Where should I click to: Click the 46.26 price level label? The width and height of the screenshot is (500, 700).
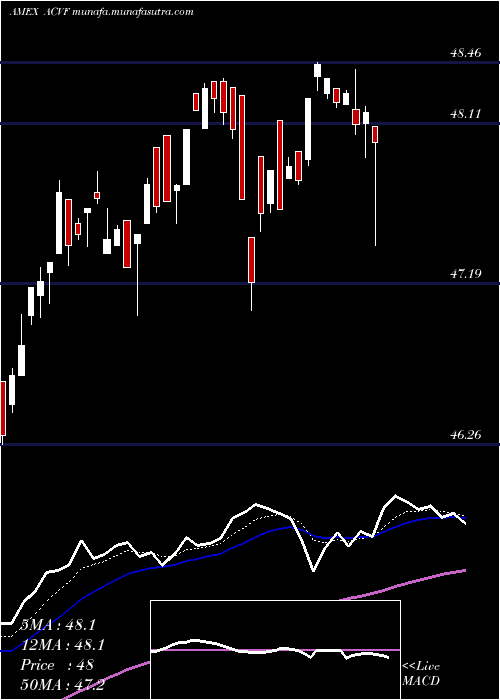[466, 434]
